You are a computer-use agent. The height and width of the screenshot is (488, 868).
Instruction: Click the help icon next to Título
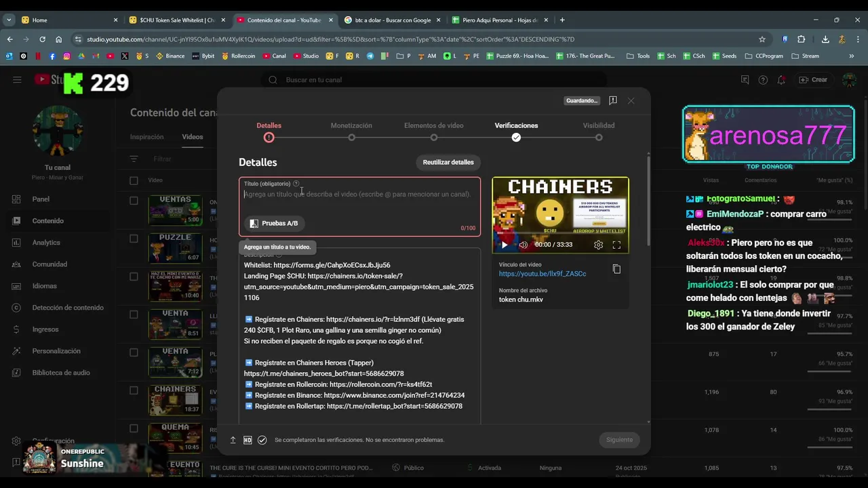(x=296, y=184)
